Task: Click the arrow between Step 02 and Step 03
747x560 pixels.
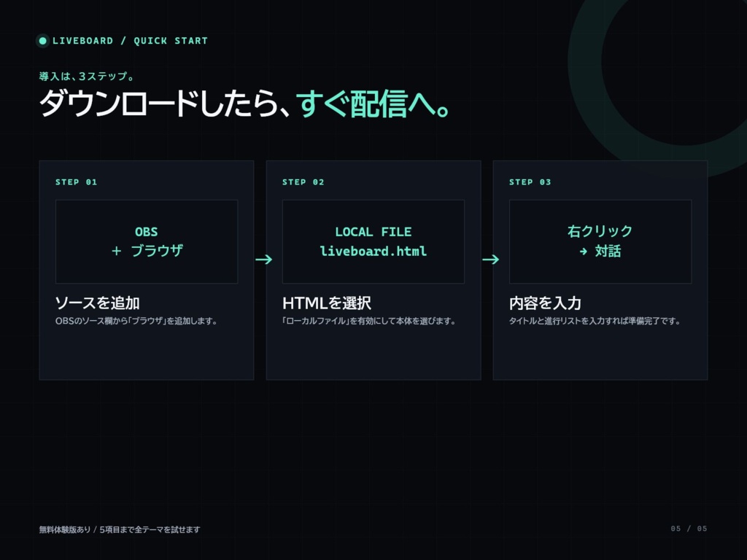Action: click(491, 260)
